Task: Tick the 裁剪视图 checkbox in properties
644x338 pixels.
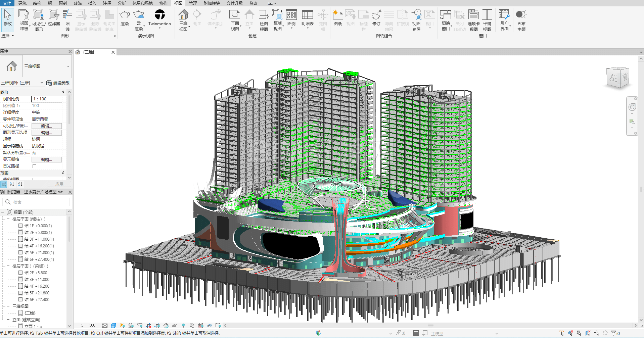Action: [34, 179]
